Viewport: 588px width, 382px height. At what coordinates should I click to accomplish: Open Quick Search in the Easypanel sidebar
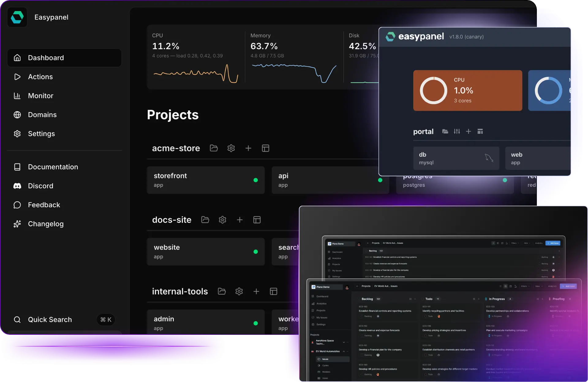(64, 319)
